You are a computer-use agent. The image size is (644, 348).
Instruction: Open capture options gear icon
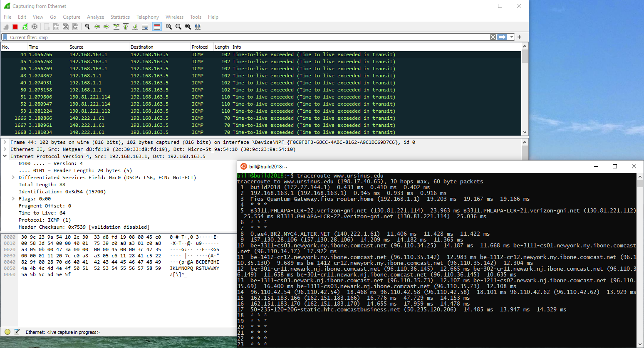[35, 27]
